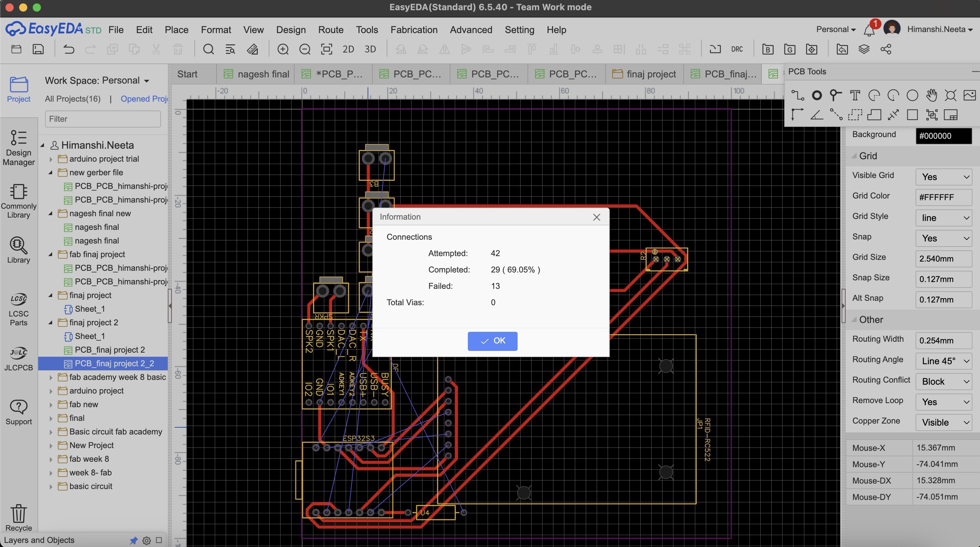Open the Remove Loop dropdown
The image size is (980, 547).
coord(944,402)
